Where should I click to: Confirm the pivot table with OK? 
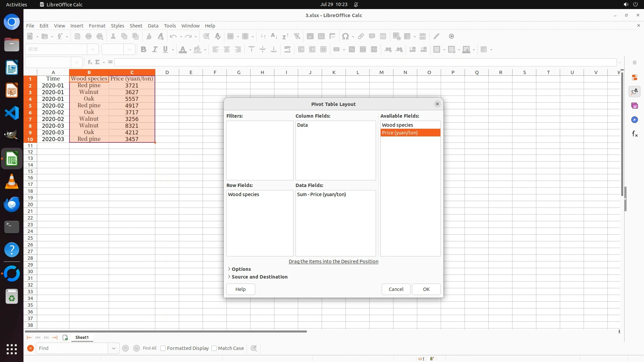pos(426,289)
